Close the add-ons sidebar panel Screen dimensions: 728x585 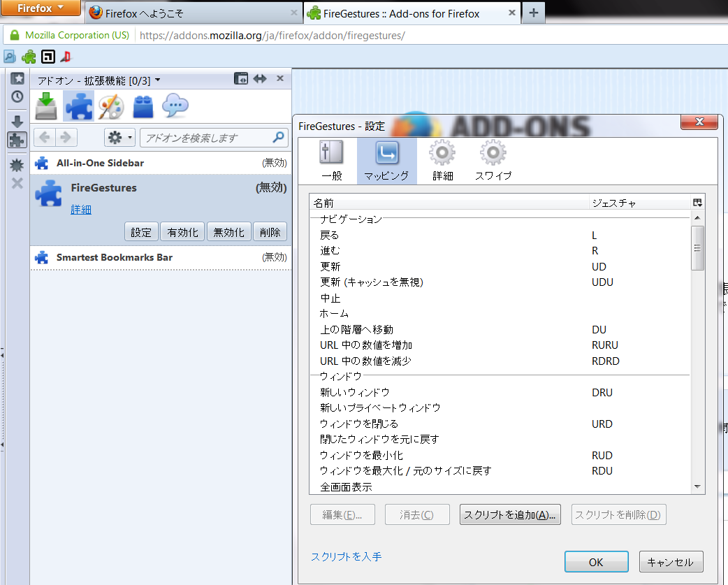point(280,78)
